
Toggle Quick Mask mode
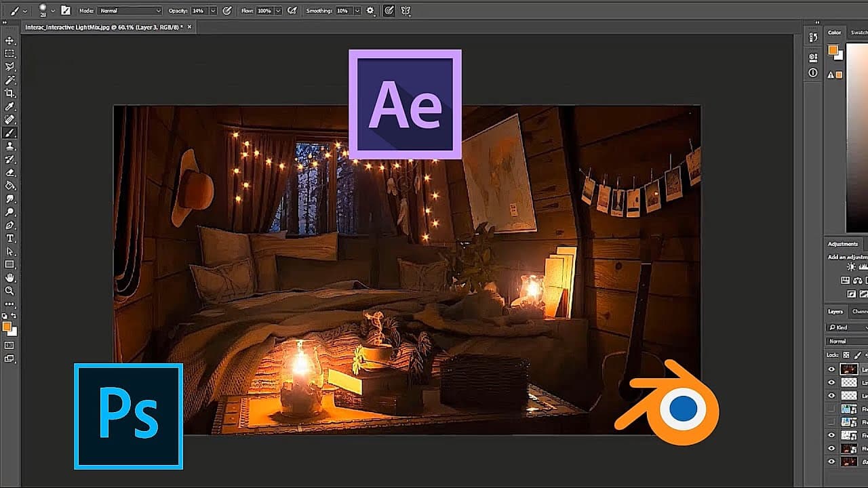point(9,346)
